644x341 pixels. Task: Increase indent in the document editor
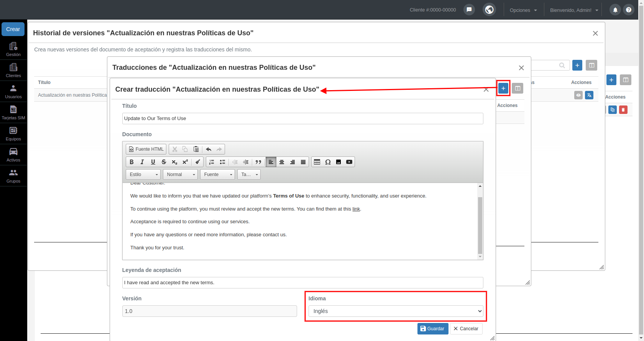[246, 162]
